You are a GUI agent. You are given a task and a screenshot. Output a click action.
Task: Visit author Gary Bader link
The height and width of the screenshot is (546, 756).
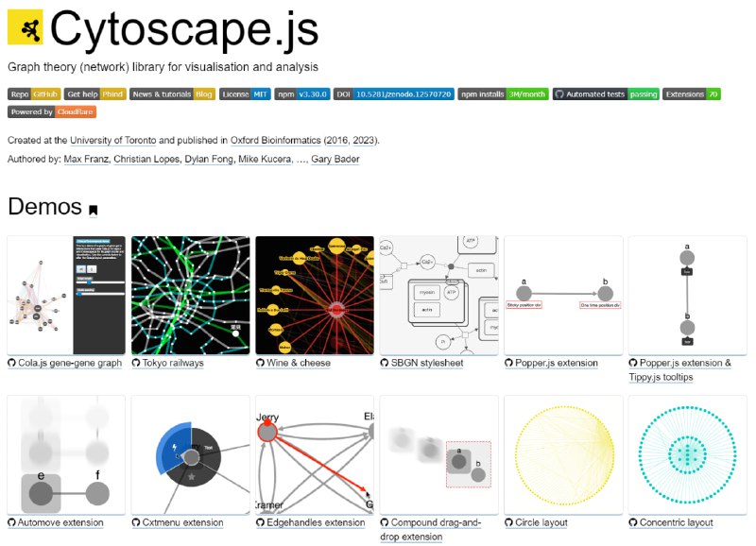click(335, 159)
